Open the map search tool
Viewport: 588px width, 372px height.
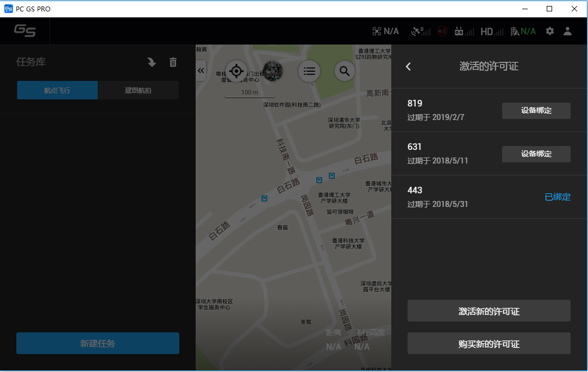[x=345, y=71]
